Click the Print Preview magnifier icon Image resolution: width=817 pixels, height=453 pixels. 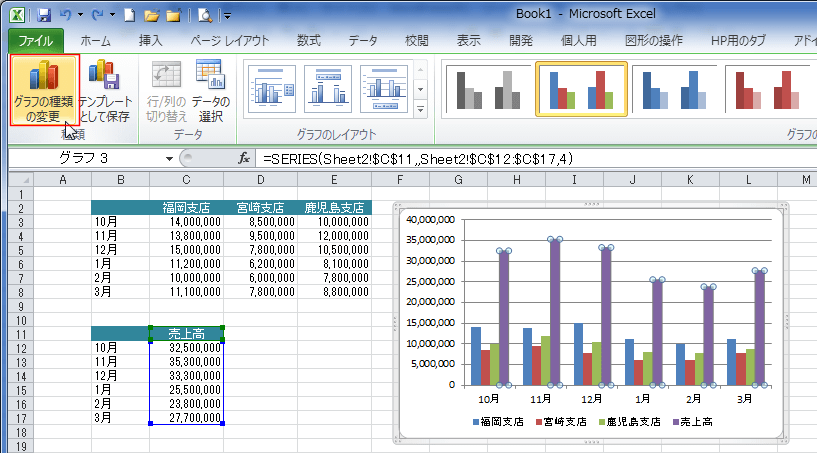point(205,15)
